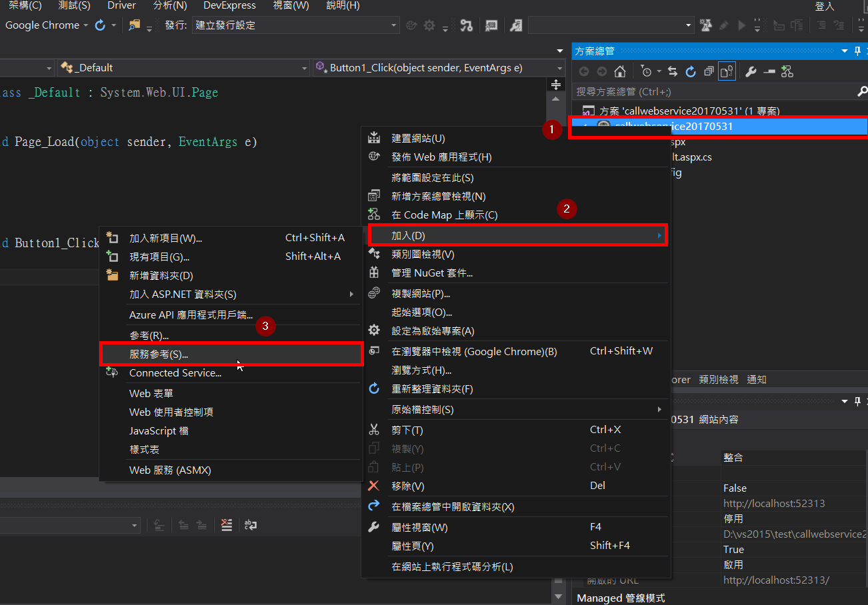Toggle word wrap icon in output toolbar

(x=250, y=525)
